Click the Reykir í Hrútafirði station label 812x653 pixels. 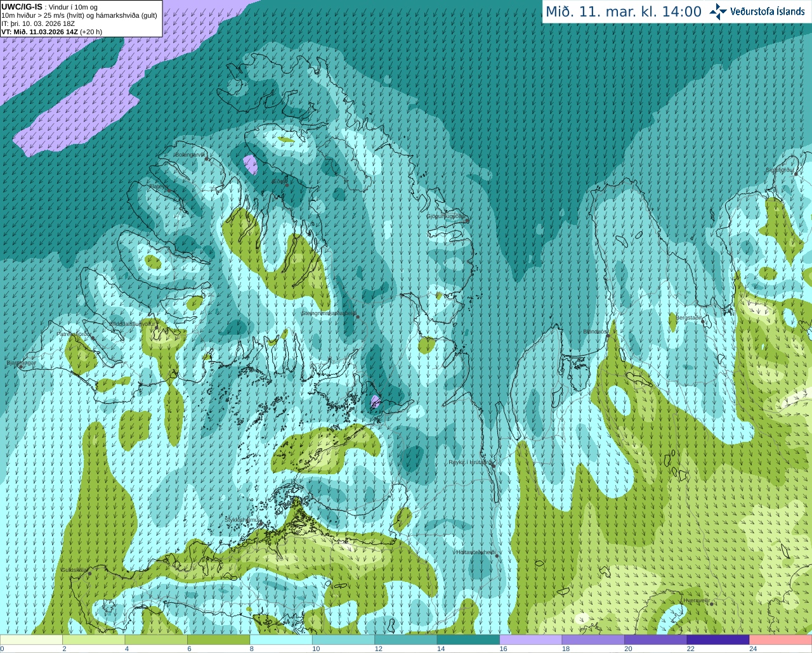(x=470, y=462)
